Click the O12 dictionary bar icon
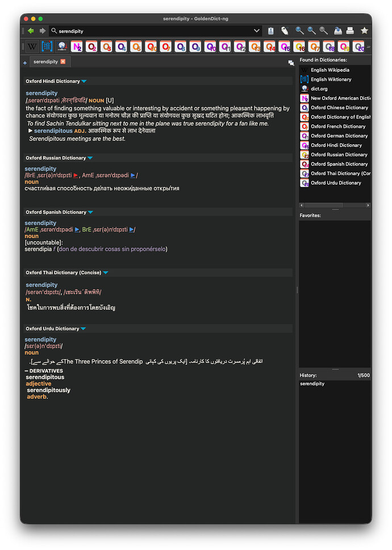 [240, 46]
